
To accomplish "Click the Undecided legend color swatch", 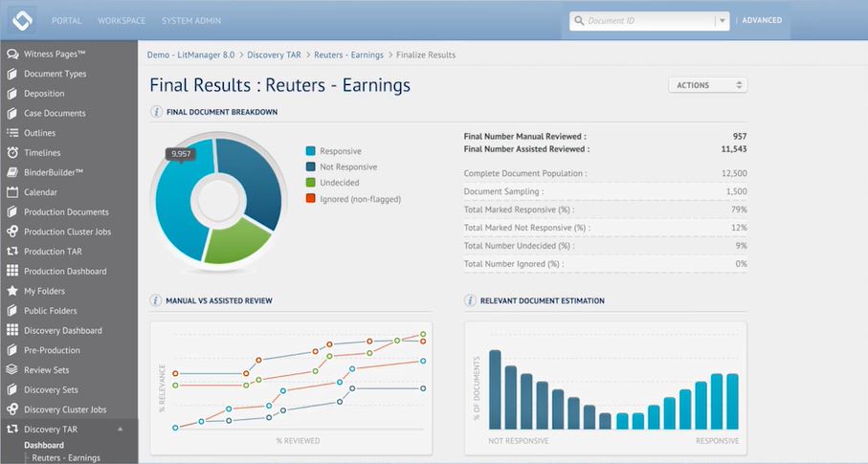I will click(x=311, y=182).
